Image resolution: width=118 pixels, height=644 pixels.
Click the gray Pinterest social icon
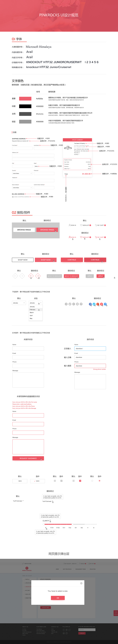[x=77, y=304]
